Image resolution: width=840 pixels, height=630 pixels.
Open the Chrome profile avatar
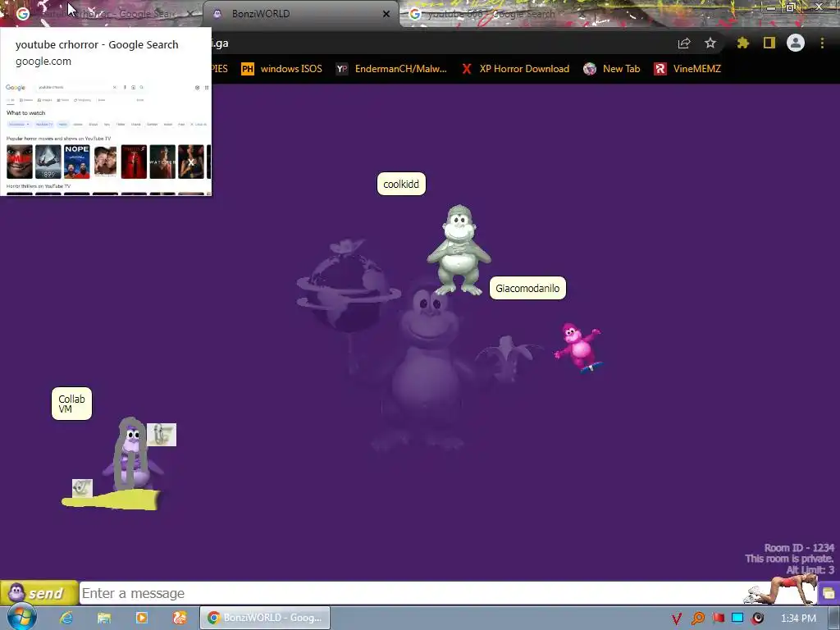[796, 43]
